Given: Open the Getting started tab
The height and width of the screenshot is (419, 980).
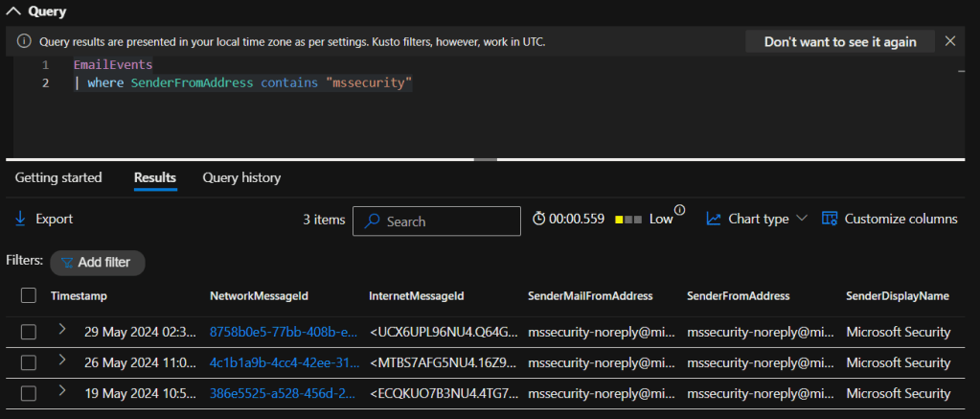Looking at the screenshot, I should point(58,177).
